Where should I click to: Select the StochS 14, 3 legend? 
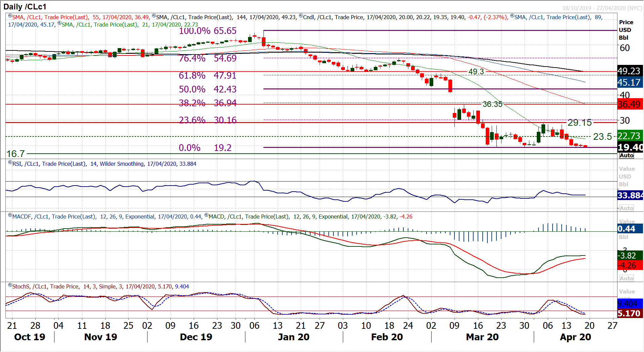100,286
